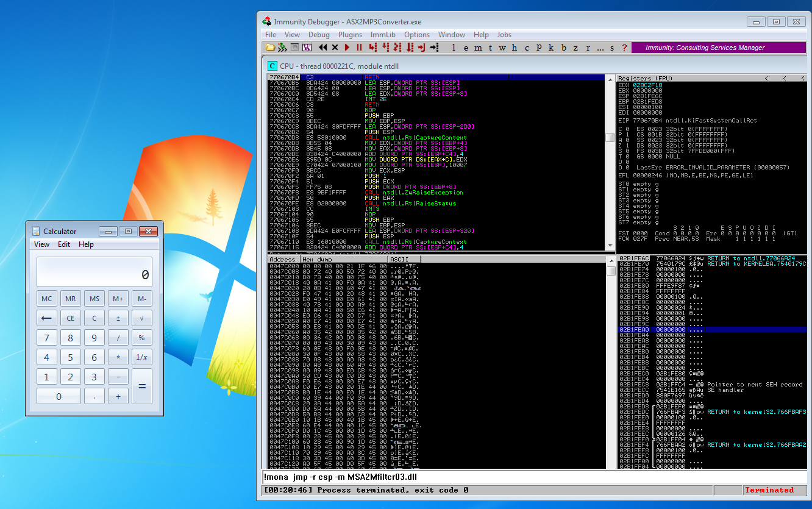Open Patches window with 'P' button

(539, 48)
